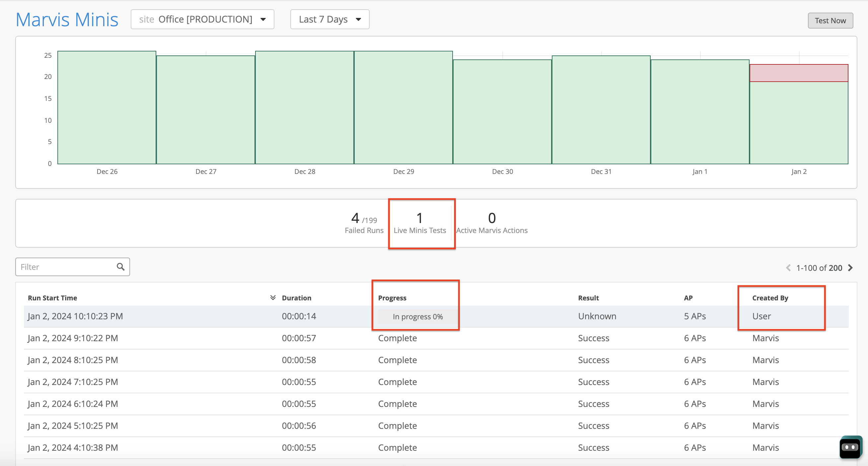The width and height of the screenshot is (868, 466).
Task: Click the Marvis Minis page title
Action: tap(67, 19)
